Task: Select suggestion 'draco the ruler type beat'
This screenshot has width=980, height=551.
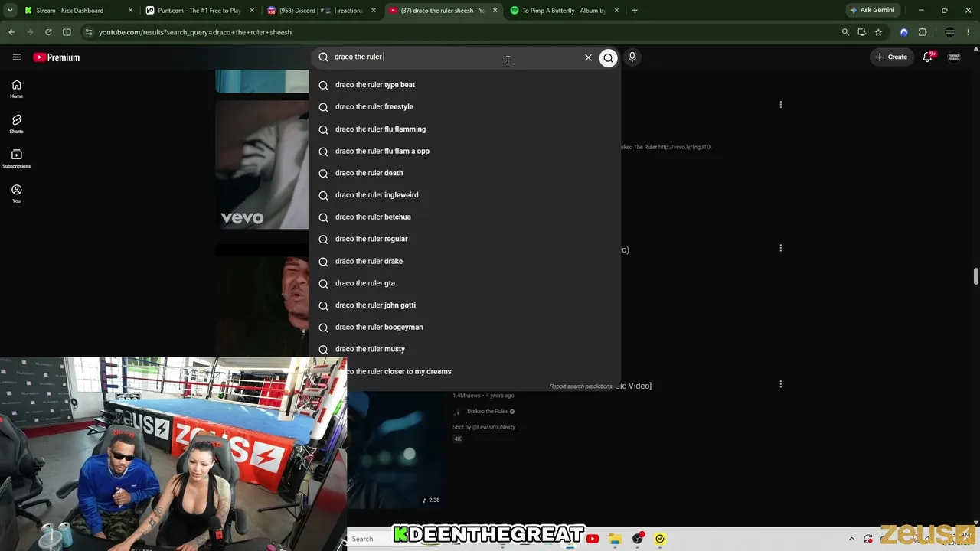Action: point(464,85)
